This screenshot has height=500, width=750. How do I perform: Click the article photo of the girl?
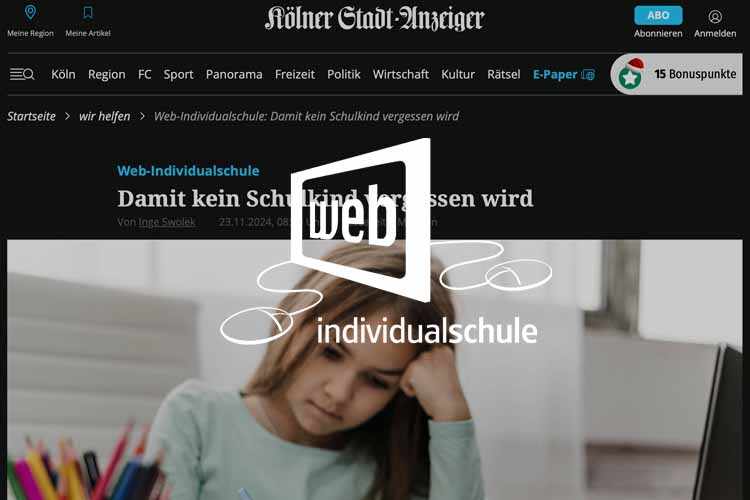tap(375, 370)
